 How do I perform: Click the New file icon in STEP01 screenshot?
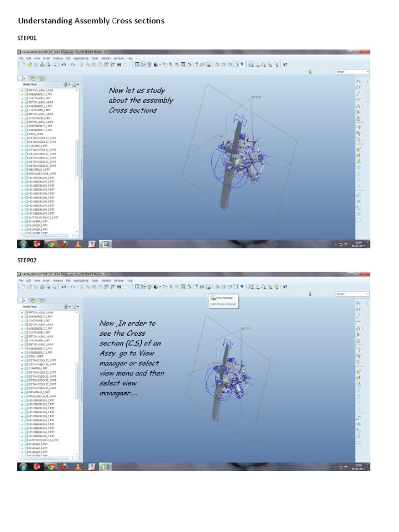pos(23,64)
